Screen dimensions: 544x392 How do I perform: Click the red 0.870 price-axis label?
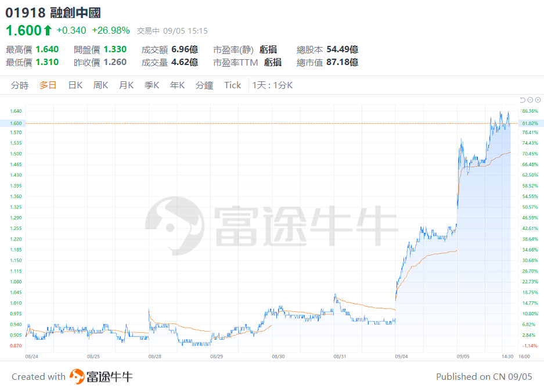coord(16,346)
